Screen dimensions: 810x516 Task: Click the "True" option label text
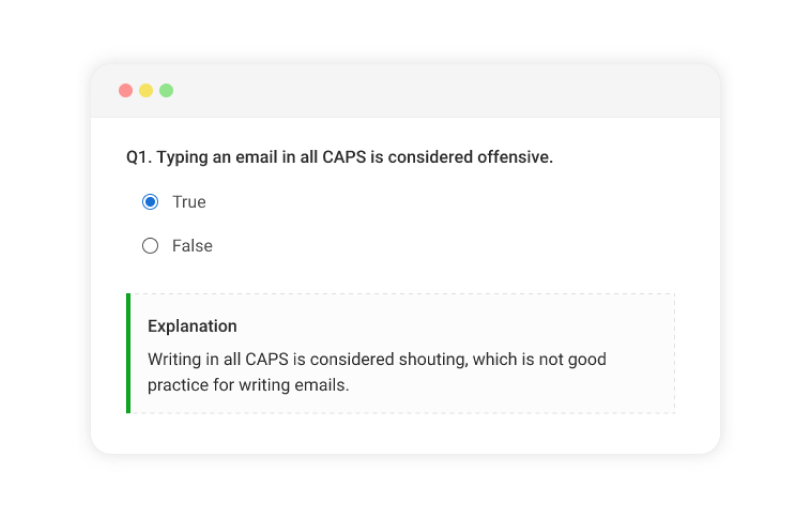[189, 202]
